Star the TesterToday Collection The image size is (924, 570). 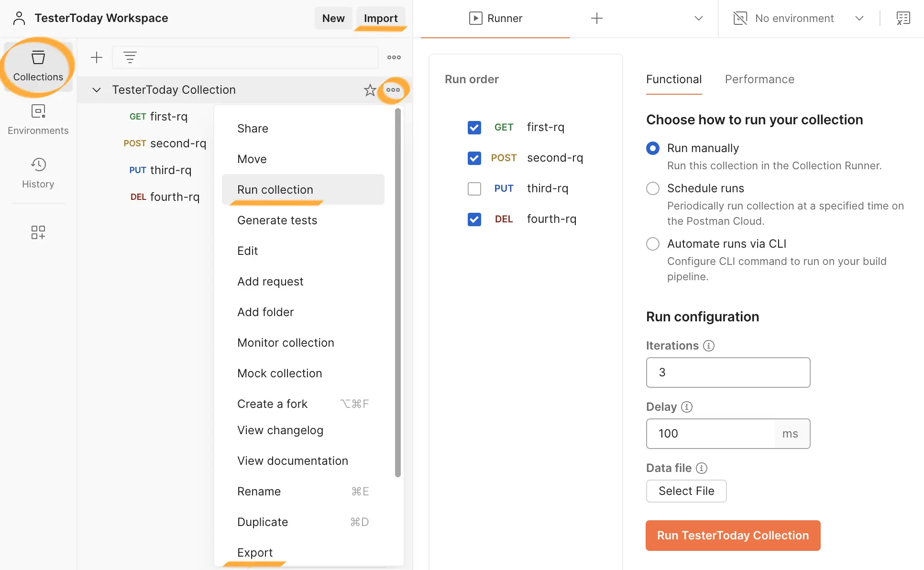click(x=369, y=89)
